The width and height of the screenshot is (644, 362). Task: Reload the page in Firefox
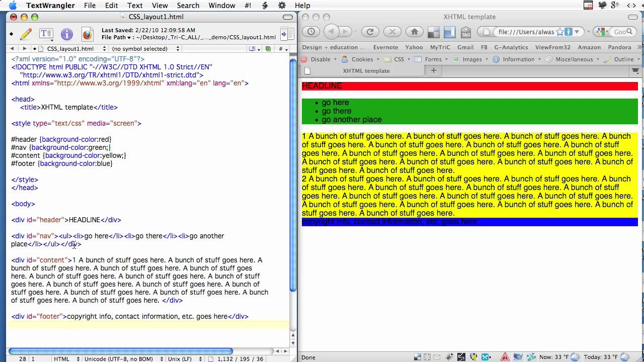tap(370, 32)
